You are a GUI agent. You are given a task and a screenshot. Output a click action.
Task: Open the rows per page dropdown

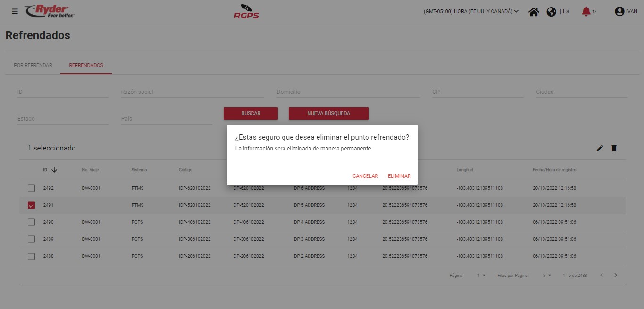[546, 276]
